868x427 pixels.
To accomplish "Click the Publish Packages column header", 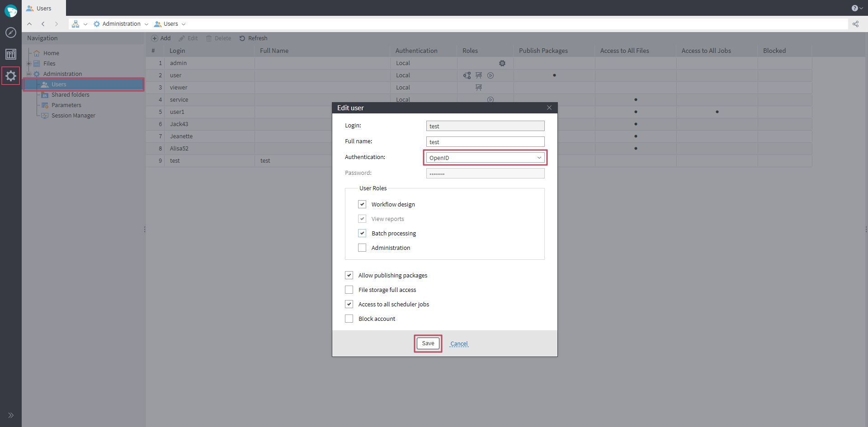I will click(554, 51).
